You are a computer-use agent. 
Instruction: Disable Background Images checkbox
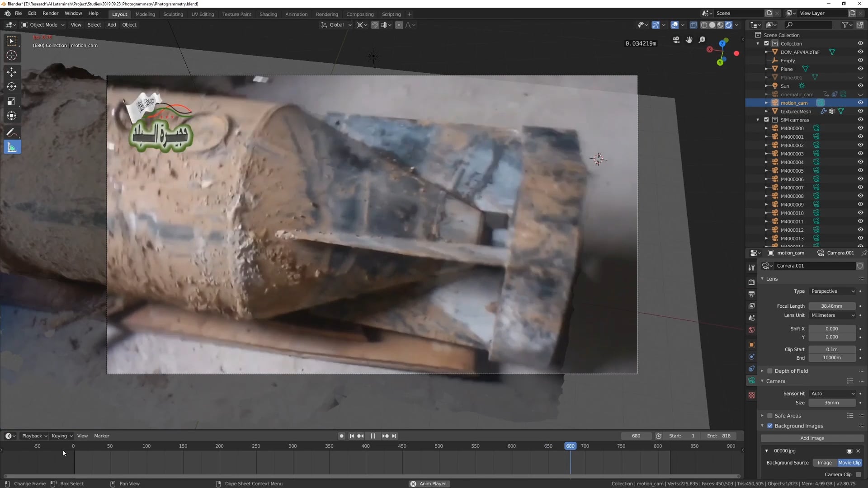(770, 426)
